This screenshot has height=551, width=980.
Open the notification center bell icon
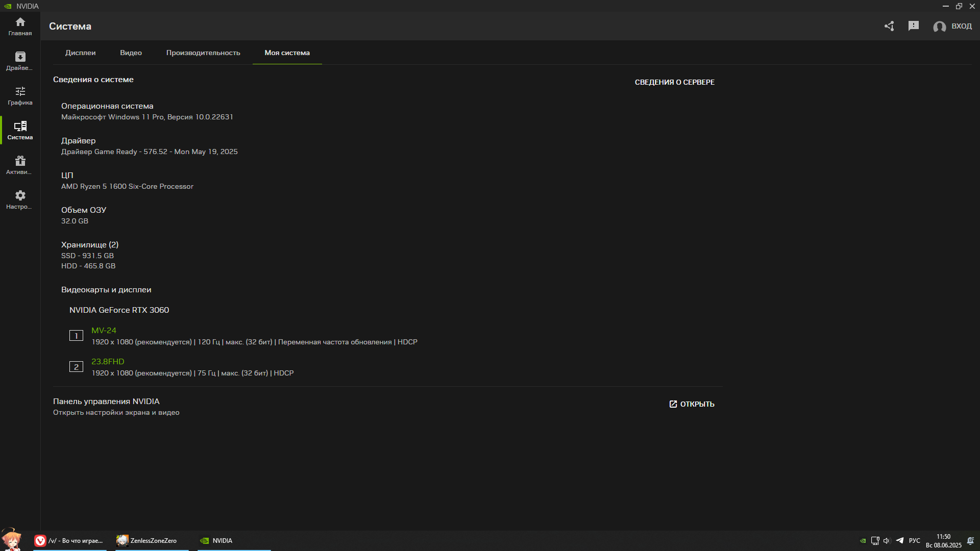[x=970, y=541]
